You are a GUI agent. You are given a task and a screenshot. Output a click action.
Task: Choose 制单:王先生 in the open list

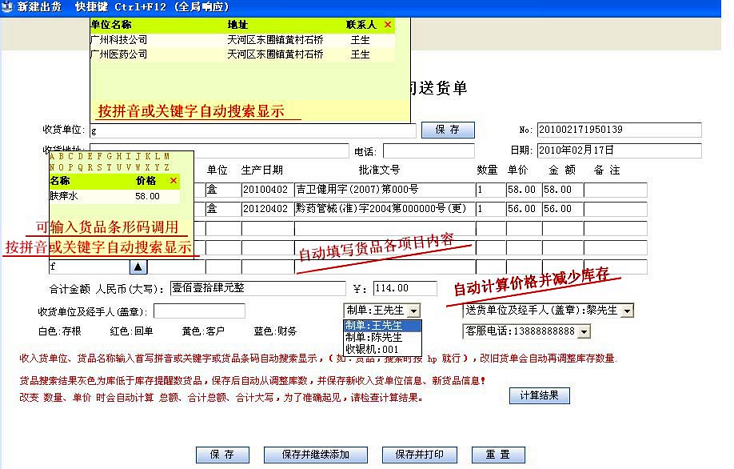[x=382, y=325]
